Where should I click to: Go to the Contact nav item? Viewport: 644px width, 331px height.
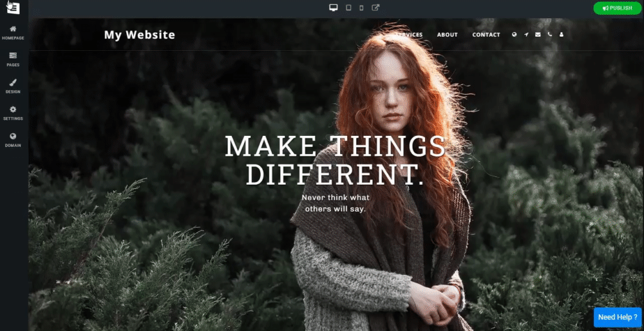(x=486, y=35)
